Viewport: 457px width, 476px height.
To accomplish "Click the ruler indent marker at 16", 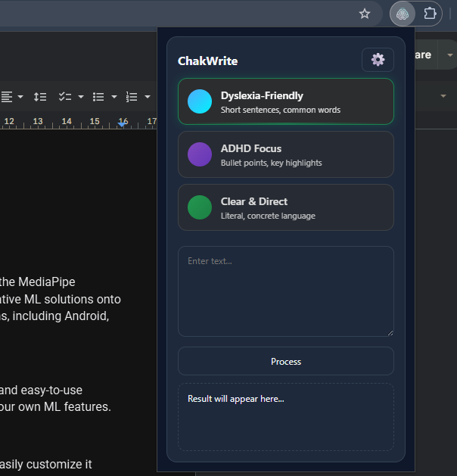I will 123,125.
